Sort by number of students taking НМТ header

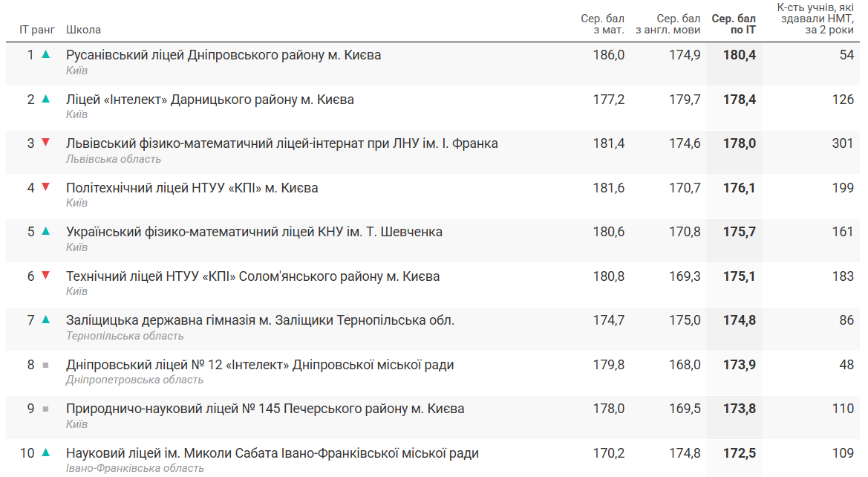click(815, 19)
